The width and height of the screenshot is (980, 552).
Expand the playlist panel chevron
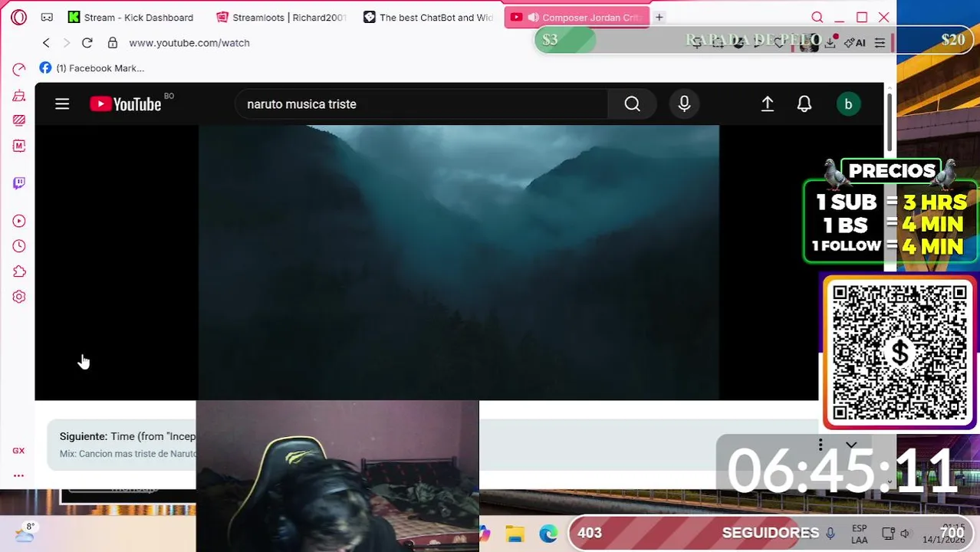pyautogui.click(x=851, y=445)
